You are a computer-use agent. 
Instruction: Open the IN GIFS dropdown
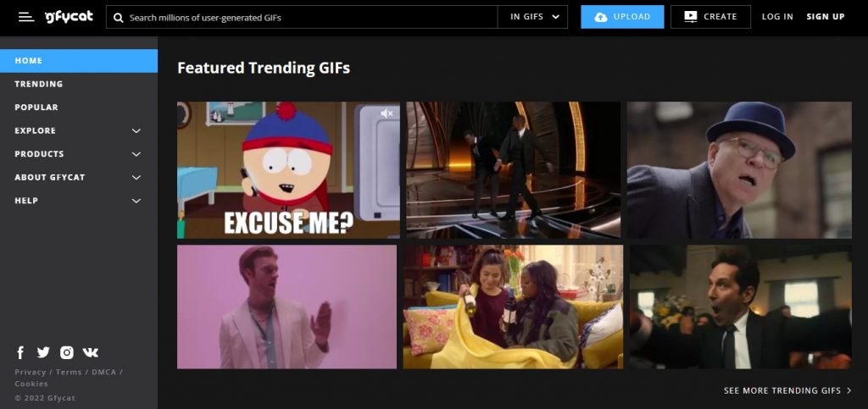532,17
